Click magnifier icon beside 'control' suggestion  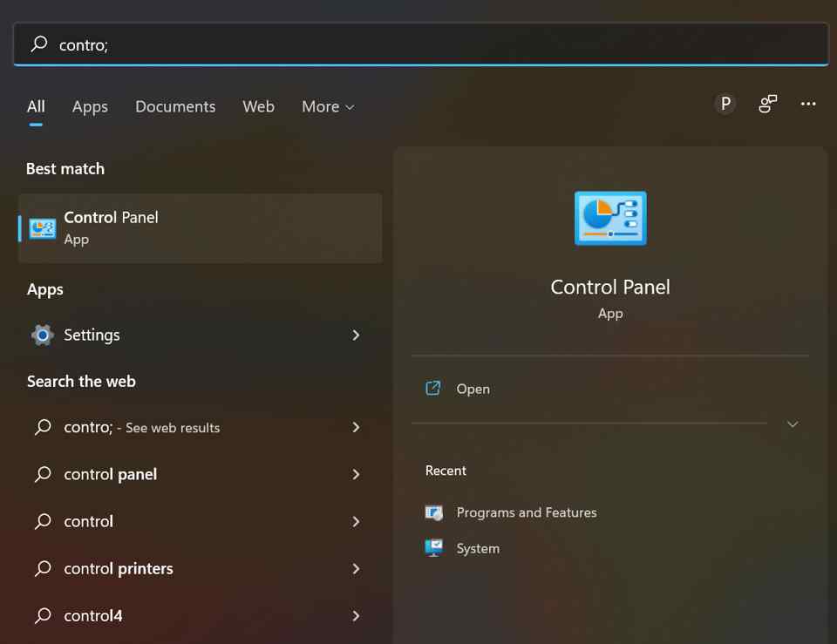[x=43, y=521]
